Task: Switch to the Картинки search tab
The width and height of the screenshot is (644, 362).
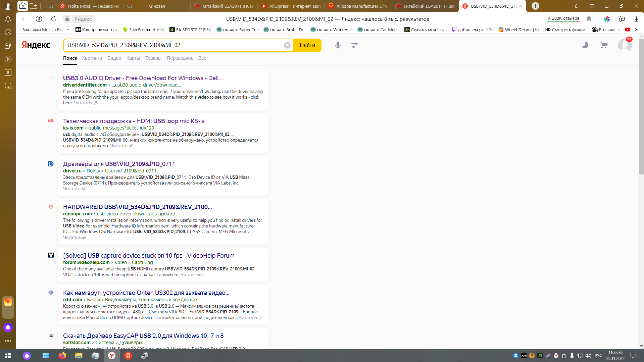Action: (92, 58)
